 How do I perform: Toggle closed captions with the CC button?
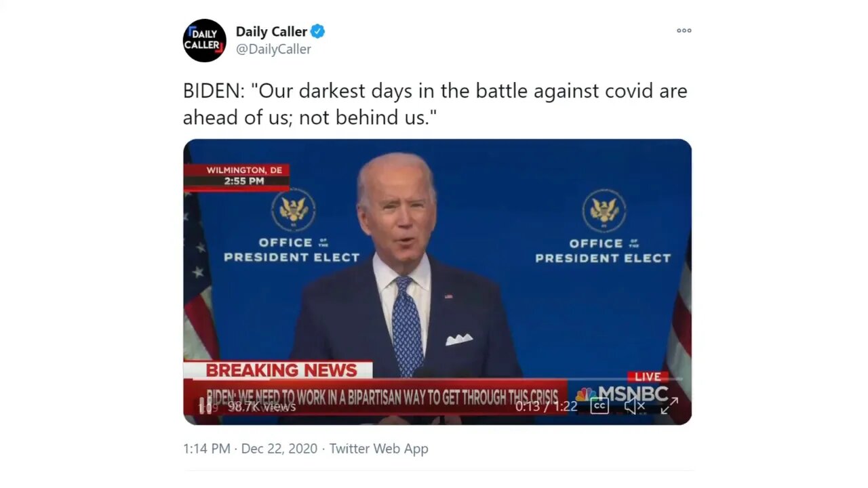pyautogui.click(x=599, y=406)
